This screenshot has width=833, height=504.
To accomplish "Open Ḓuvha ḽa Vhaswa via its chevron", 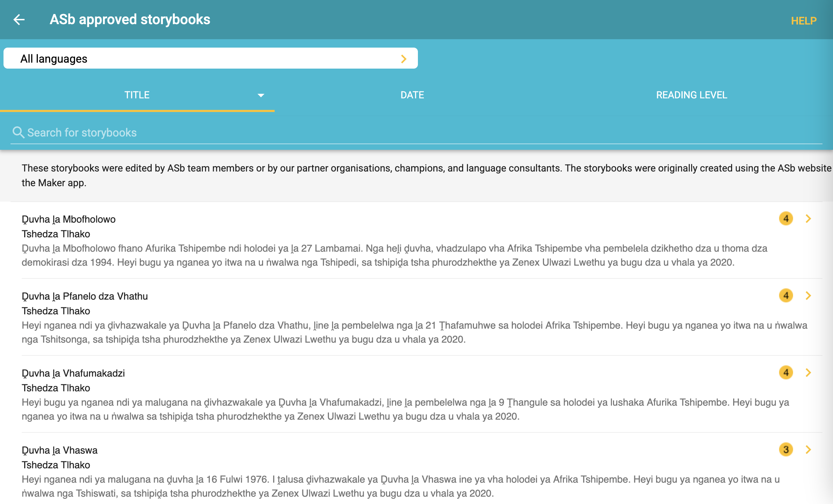I will [x=808, y=450].
